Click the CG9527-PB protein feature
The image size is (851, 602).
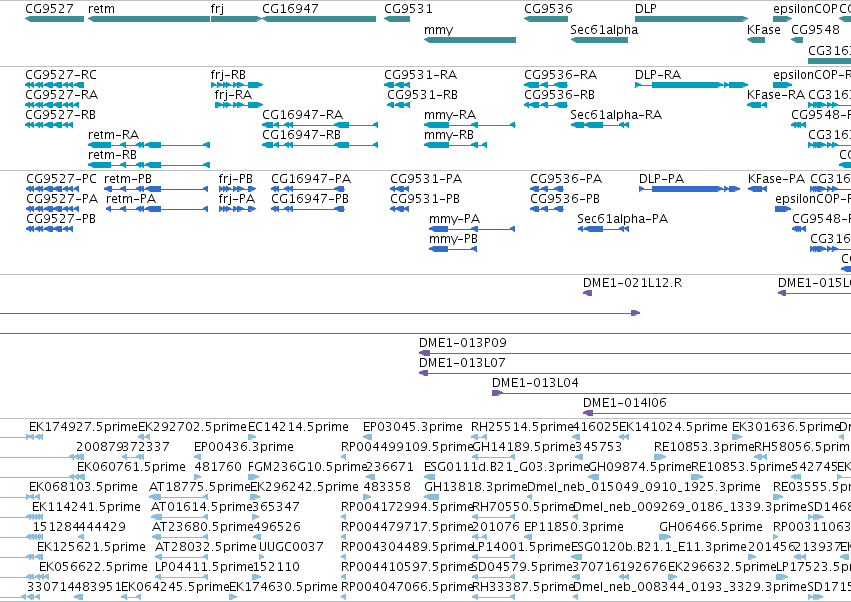coord(49,229)
